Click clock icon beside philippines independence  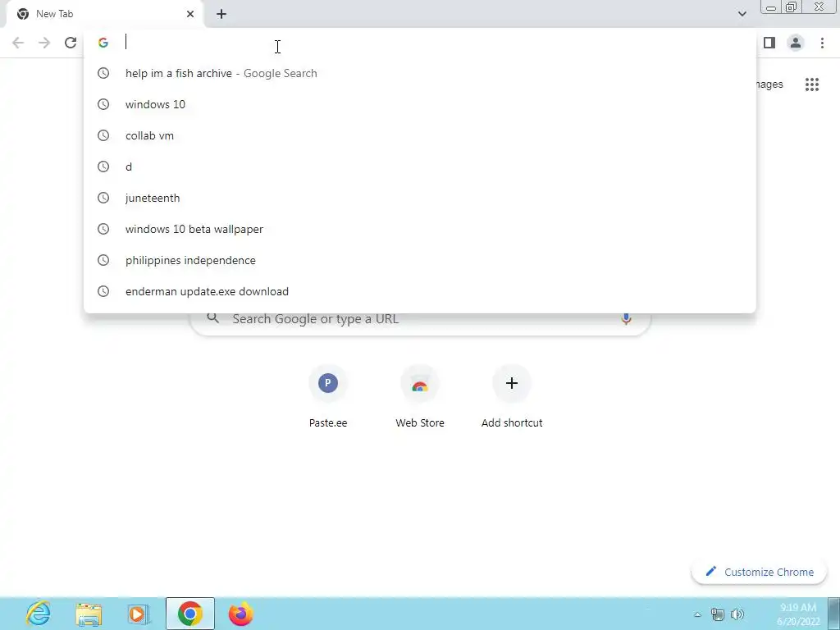(103, 260)
